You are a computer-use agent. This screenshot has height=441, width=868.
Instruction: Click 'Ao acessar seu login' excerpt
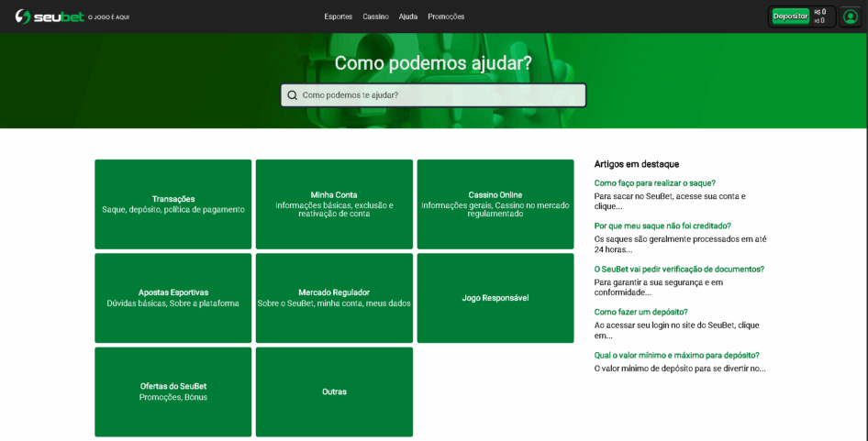(676, 330)
